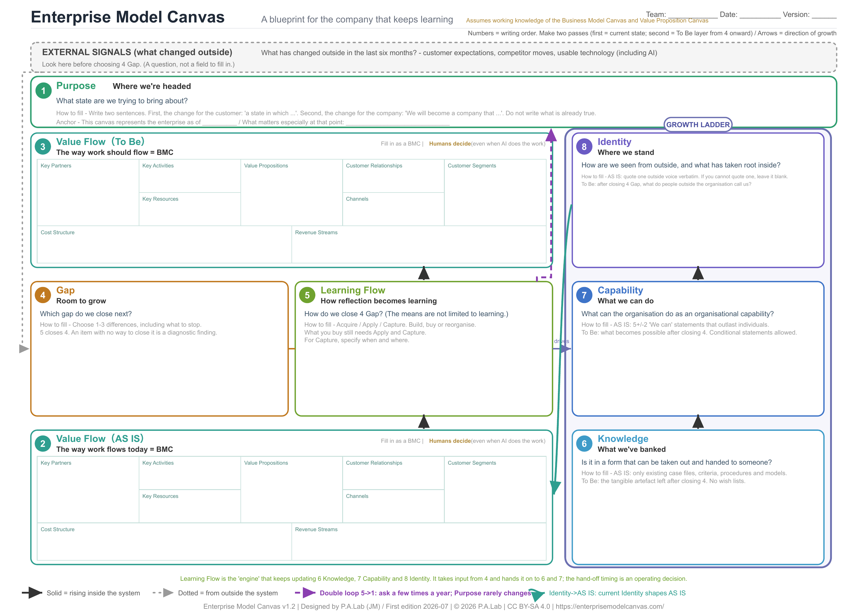The image size is (868, 614).
Task: Click the purple double loop arrow legend icon
Action: pos(305,592)
